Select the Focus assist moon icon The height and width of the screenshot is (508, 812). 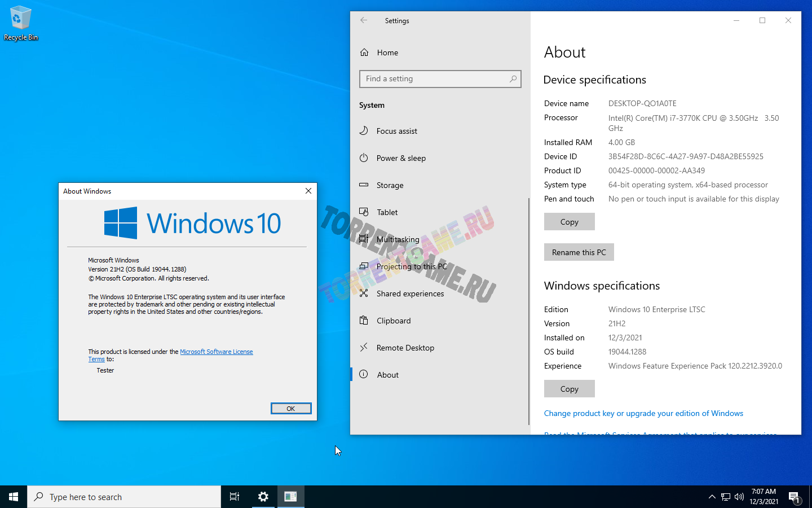click(364, 131)
